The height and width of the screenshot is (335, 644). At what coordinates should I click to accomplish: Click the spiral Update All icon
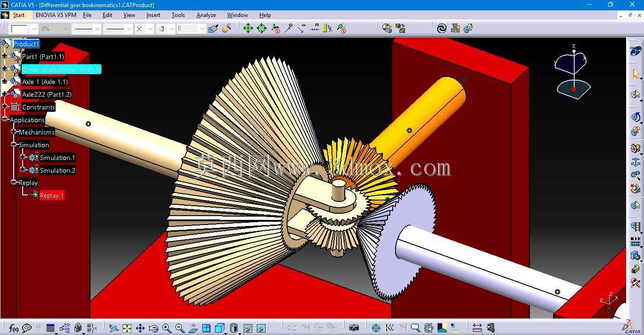[x=442, y=28]
